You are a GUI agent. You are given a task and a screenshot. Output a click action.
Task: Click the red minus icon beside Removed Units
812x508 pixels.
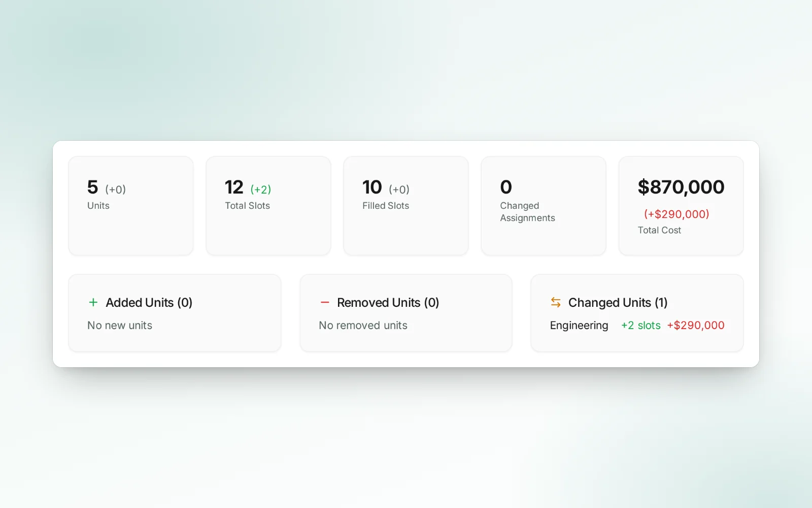coord(325,302)
